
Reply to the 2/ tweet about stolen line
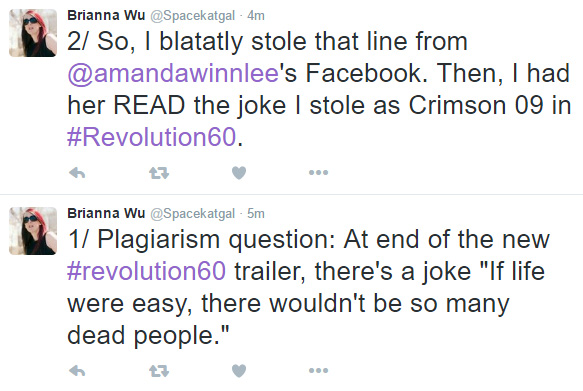tap(77, 173)
